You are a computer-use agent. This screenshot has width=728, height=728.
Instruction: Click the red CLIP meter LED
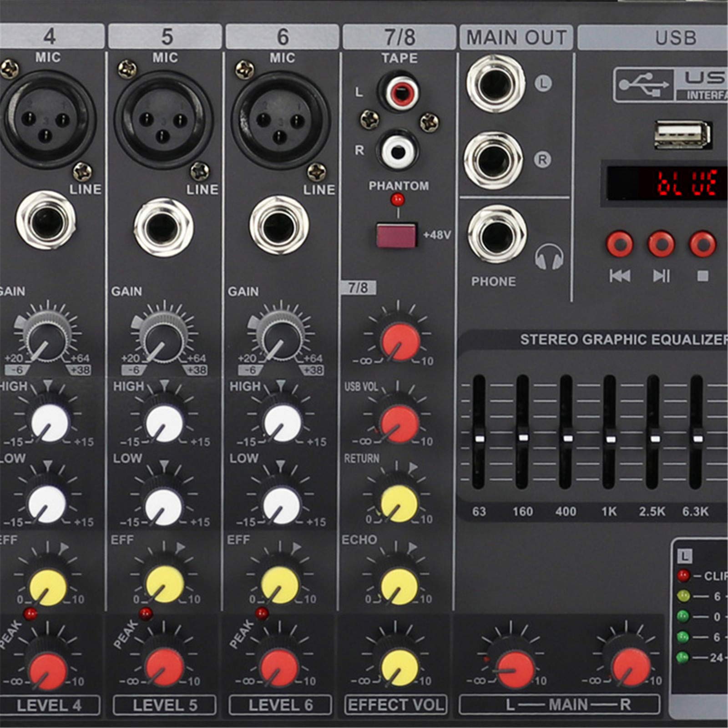(683, 576)
